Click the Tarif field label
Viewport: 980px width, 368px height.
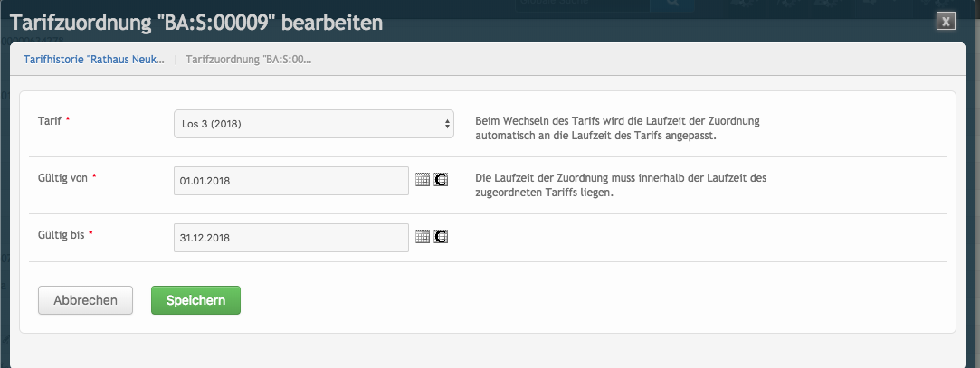coord(50,120)
